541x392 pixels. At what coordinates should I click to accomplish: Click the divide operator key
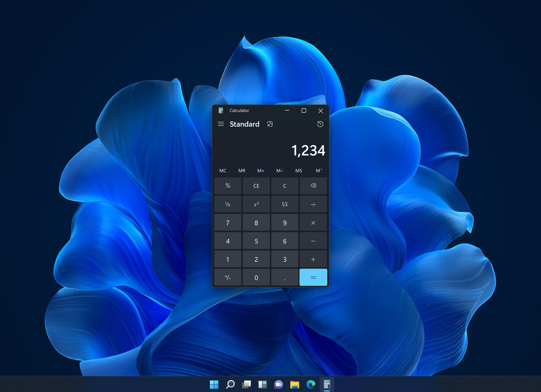(x=313, y=204)
